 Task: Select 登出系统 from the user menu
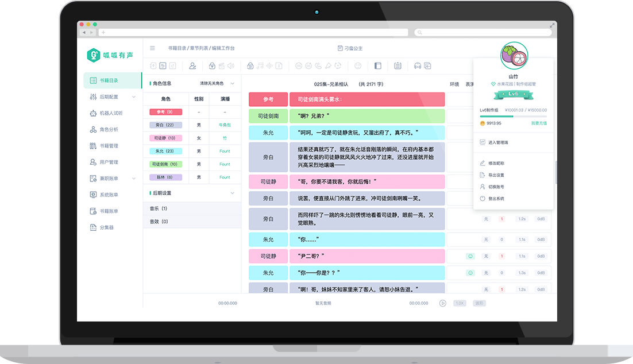coord(496,199)
